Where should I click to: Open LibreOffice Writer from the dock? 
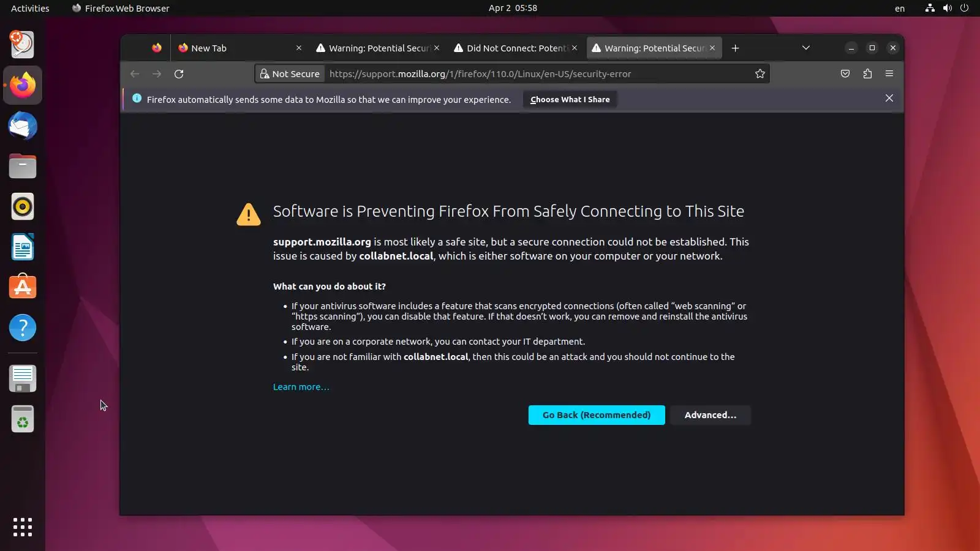[23, 247]
